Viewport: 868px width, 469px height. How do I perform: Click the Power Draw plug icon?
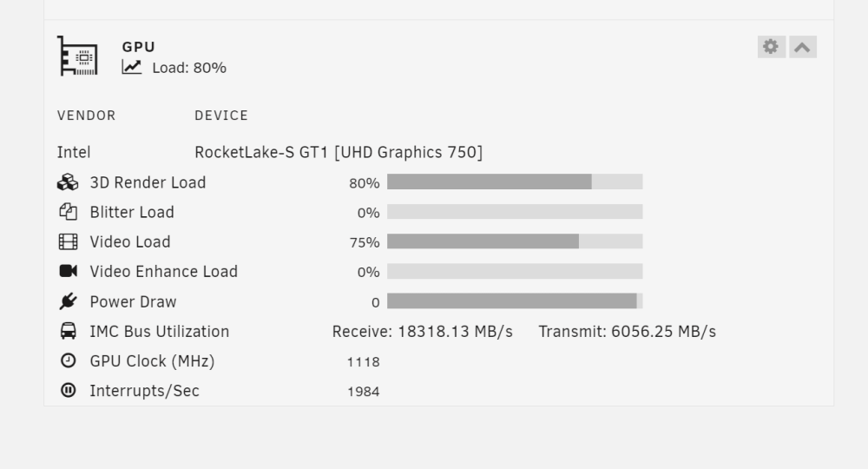(68, 301)
